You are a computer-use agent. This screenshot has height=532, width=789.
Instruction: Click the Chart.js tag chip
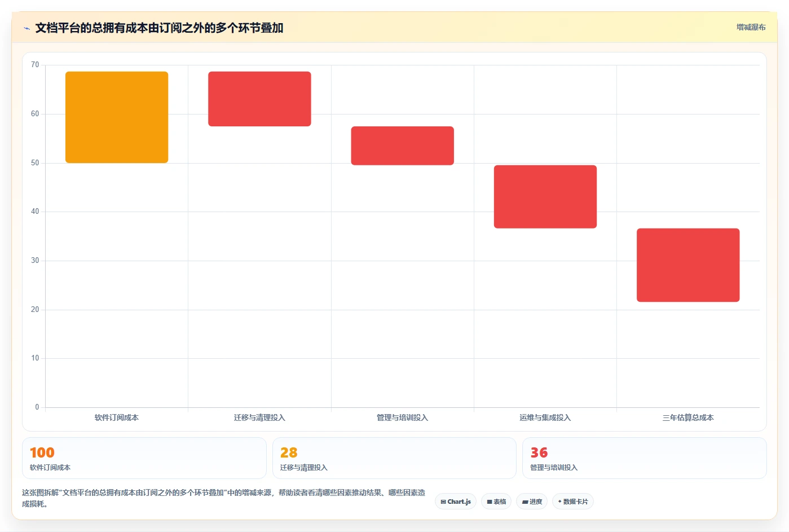(456, 502)
